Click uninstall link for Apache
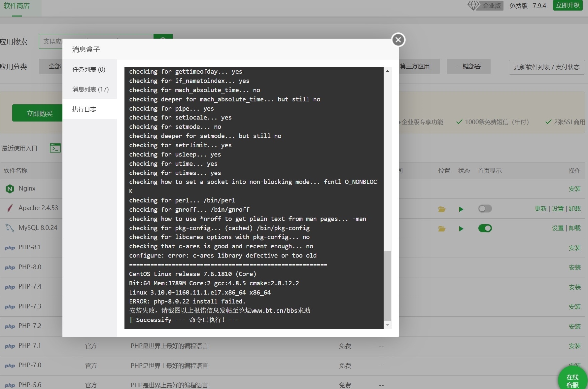 point(574,209)
